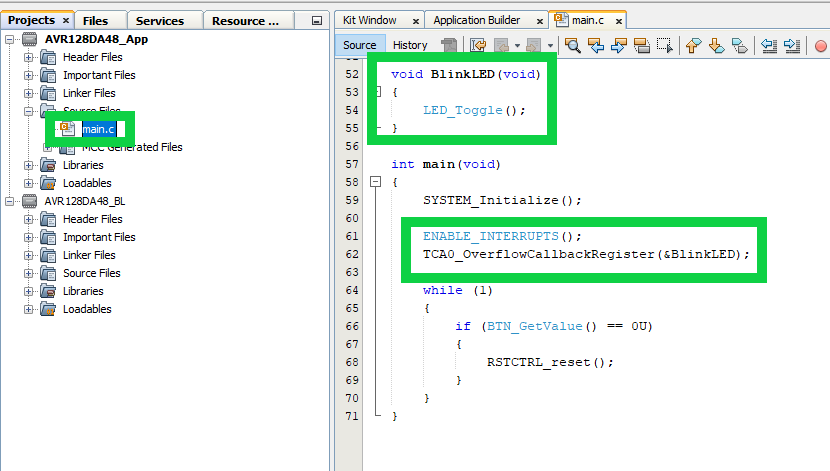Toggle rectangular selection mode
The height and width of the screenshot is (471, 830).
point(664,45)
